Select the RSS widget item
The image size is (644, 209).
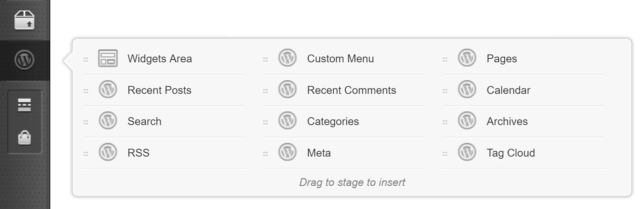pos(138,153)
